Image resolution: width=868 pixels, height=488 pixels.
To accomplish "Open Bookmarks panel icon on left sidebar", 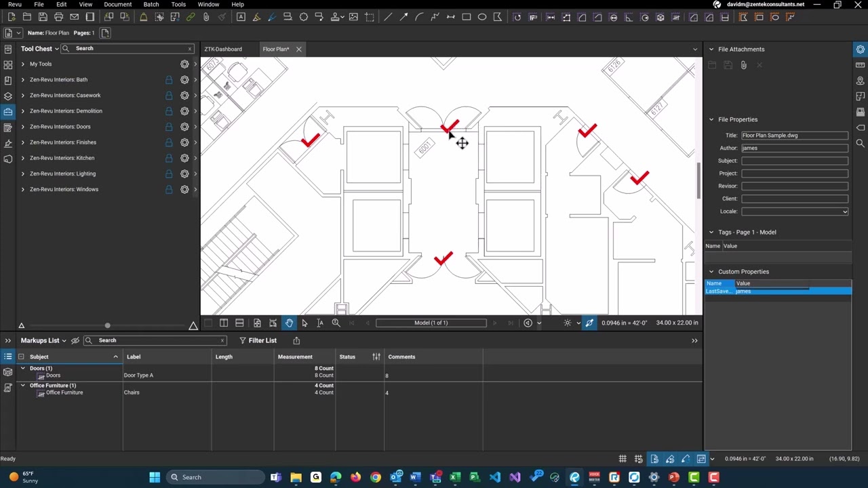I will point(8,80).
